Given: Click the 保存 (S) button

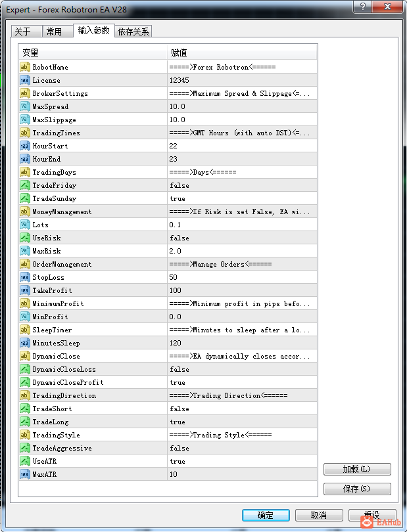Looking at the screenshot, I should point(357,489).
